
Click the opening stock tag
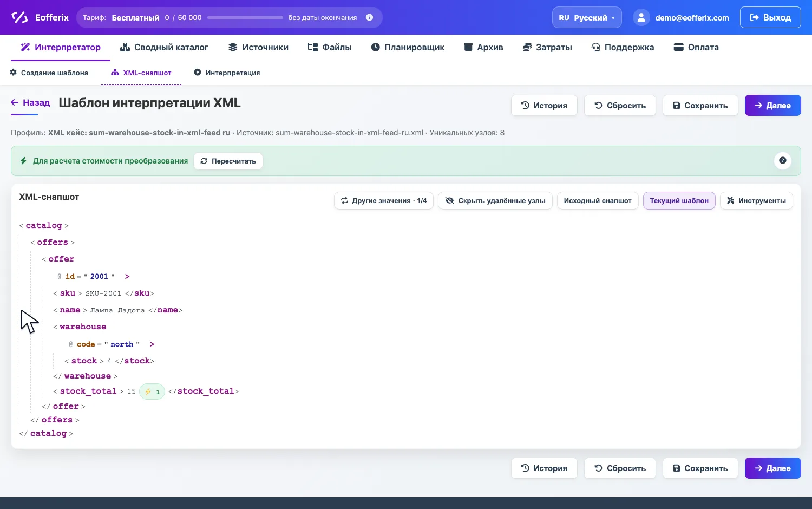[x=84, y=361]
